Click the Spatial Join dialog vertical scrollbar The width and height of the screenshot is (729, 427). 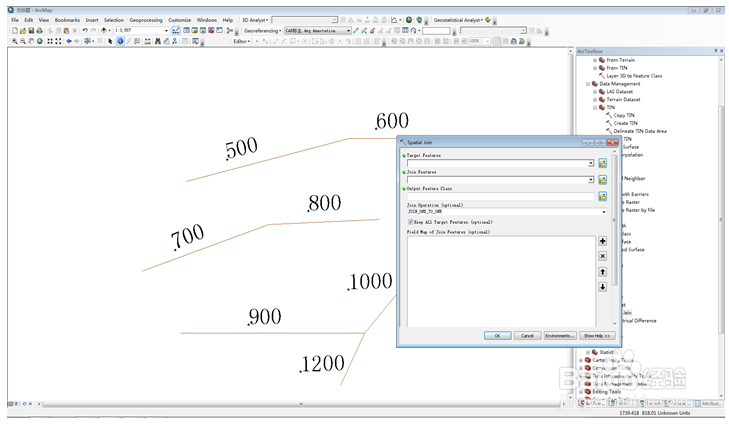point(615,220)
